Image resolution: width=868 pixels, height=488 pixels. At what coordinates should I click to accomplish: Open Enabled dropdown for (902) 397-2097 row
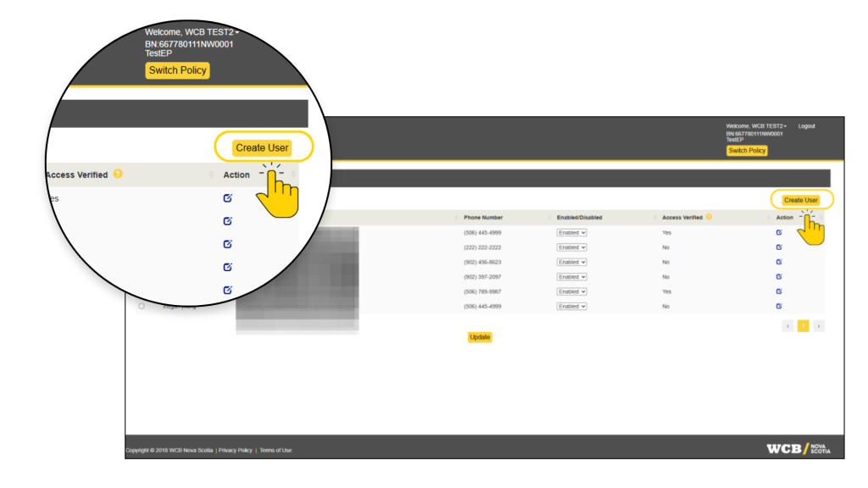(x=571, y=277)
